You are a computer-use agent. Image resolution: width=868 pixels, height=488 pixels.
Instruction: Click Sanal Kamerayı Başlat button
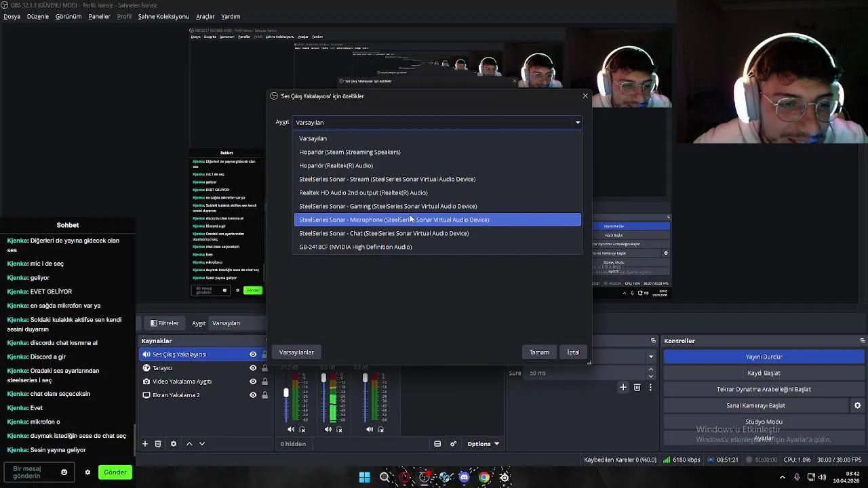click(755, 405)
